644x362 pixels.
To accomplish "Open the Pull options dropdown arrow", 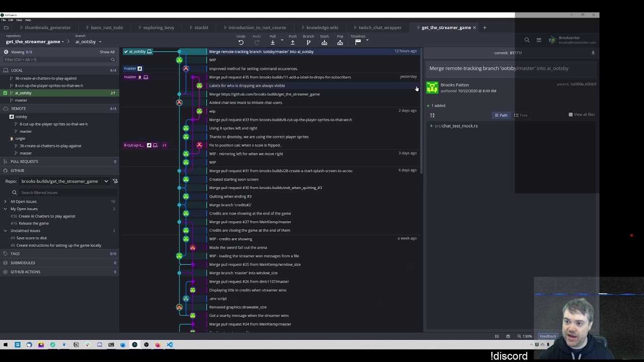I will coord(282,40).
